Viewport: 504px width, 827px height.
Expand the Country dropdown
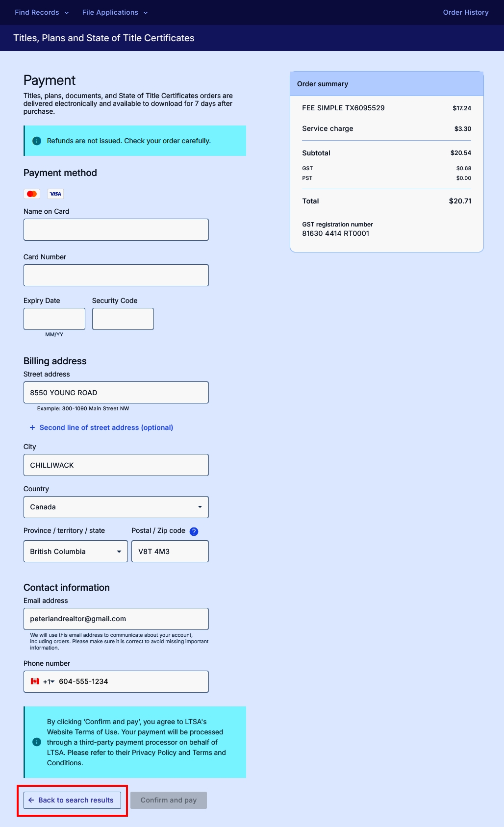[x=116, y=507]
